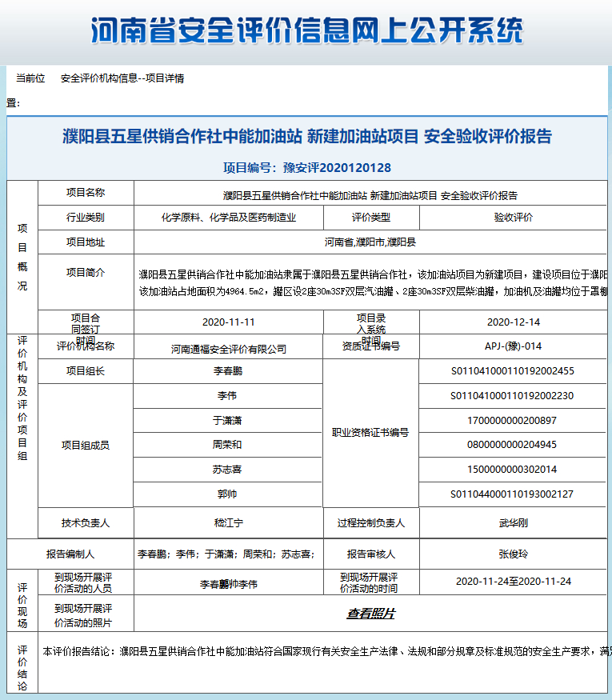The height and width of the screenshot is (700, 612).
Task: Select technical lead name 嵇江宁
Action: click(229, 522)
